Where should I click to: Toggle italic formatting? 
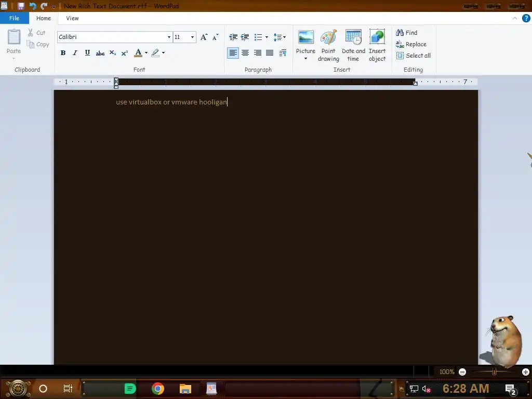pyautogui.click(x=75, y=52)
